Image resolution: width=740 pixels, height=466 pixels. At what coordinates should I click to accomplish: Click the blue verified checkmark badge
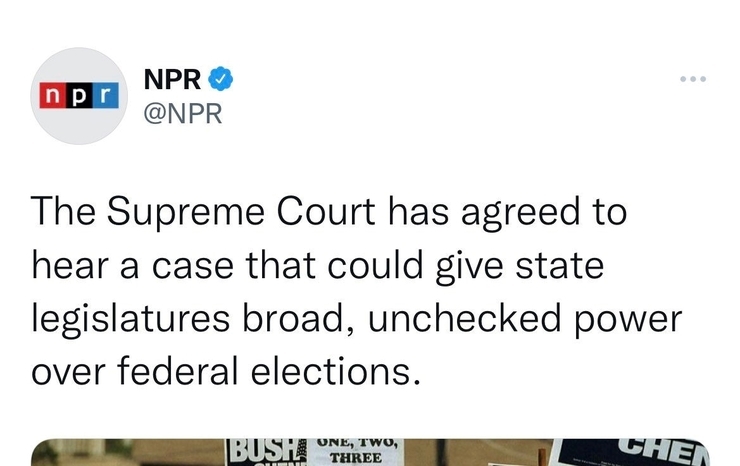point(224,78)
